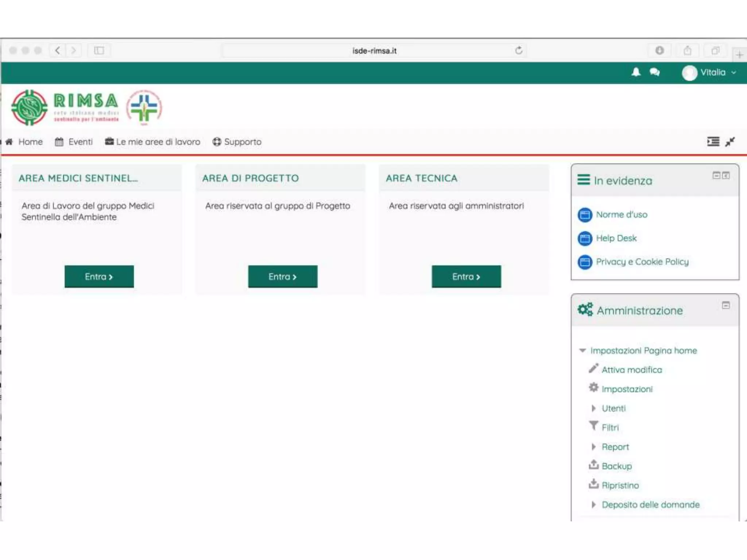Click the isde-rimsa.it address bar
The width and height of the screenshot is (747, 560).
[x=374, y=51]
